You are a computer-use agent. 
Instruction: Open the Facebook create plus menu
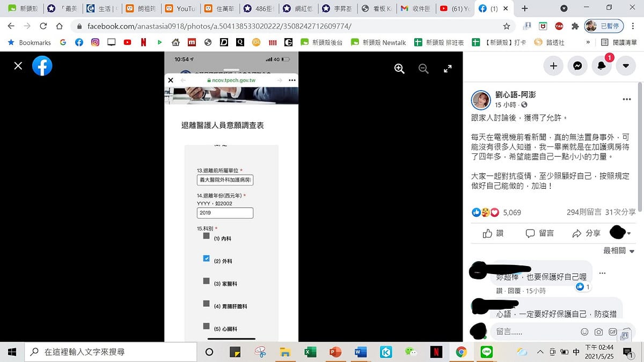tap(553, 66)
